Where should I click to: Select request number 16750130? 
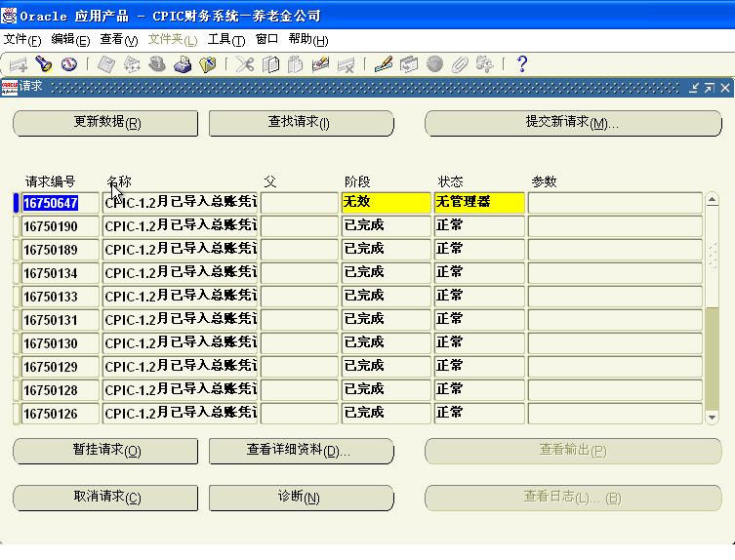pyautogui.click(x=60, y=343)
